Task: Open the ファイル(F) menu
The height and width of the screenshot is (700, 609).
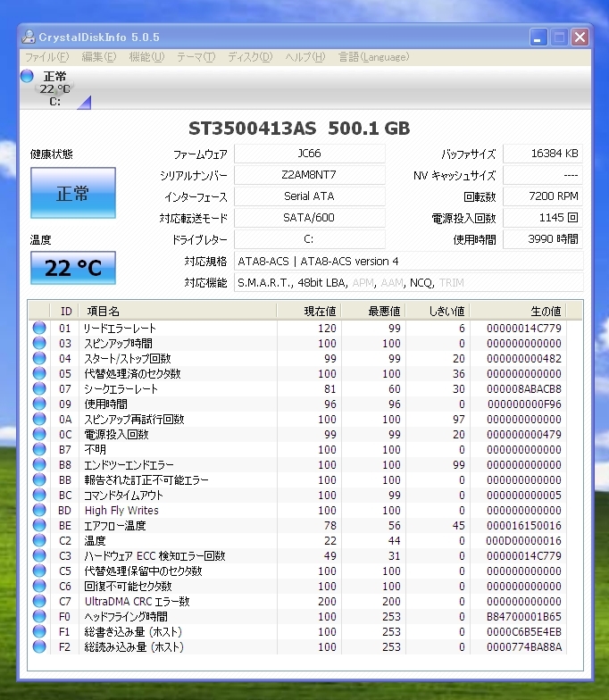Action: pos(46,57)
